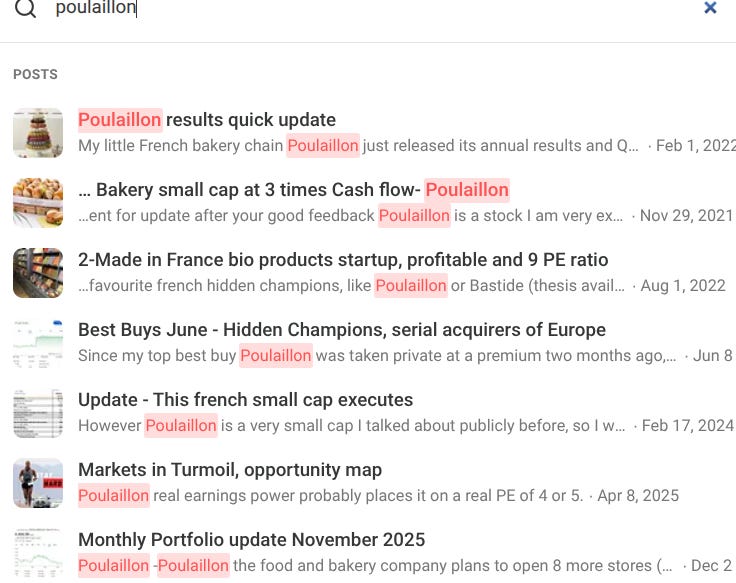
Task: Click the financial table thumbnail
Action: pyautogui.click(x=38, y=413)
